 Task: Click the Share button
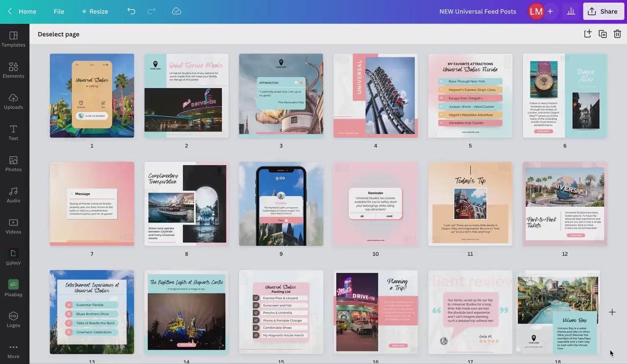click(x=603, y=11)
